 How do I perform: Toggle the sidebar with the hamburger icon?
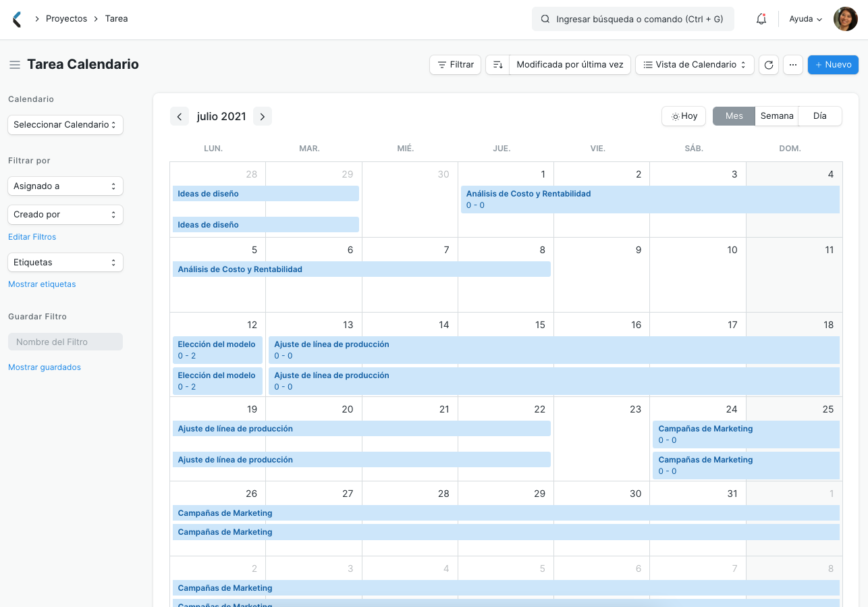pyautogui.click(x=13, y=64)
